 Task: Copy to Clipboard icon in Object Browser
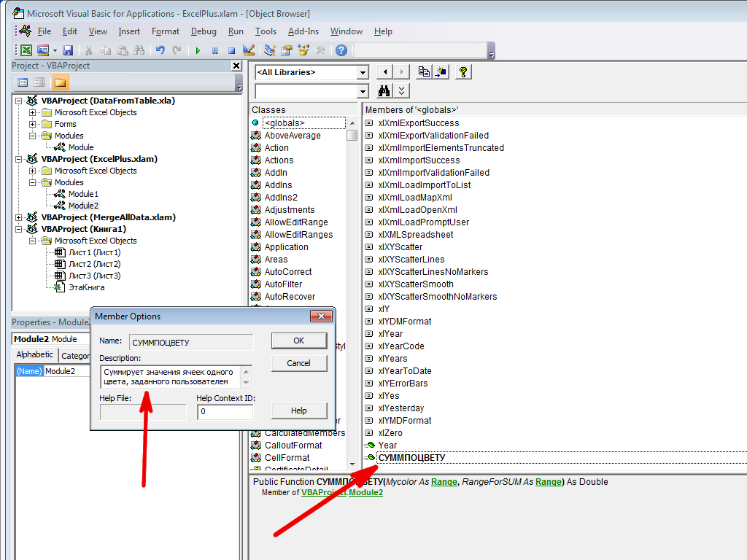[x=424, y=72]
